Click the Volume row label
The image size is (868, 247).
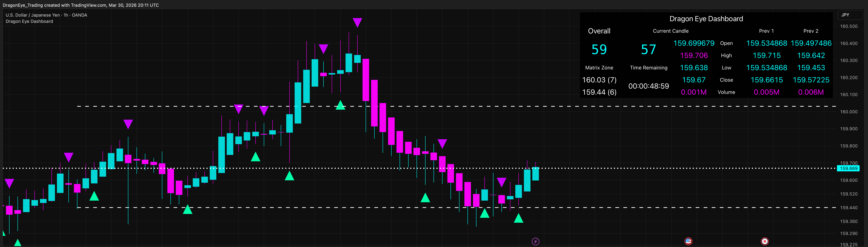727,92
